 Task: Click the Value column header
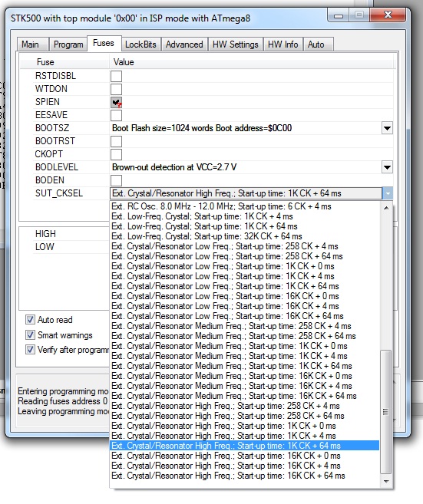124,62
